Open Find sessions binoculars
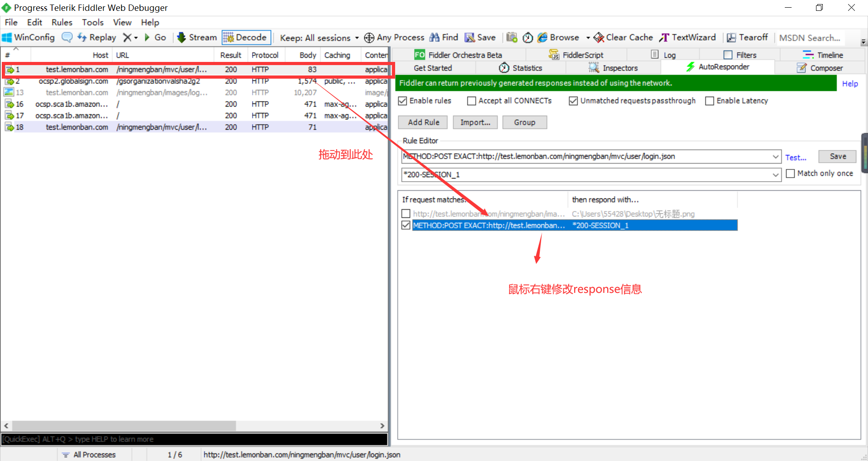Image resolution: width=868 pixels, height=461 pixels. 443,38
